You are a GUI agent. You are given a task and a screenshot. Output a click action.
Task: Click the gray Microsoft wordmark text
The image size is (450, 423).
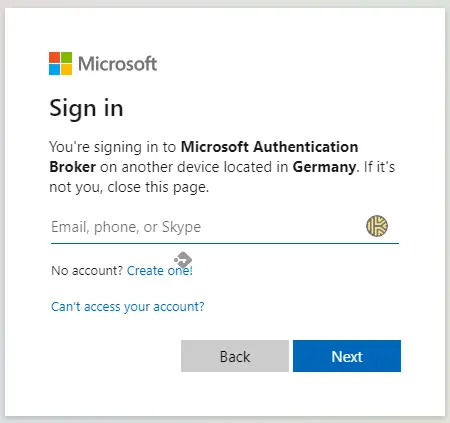coord(117,64)
